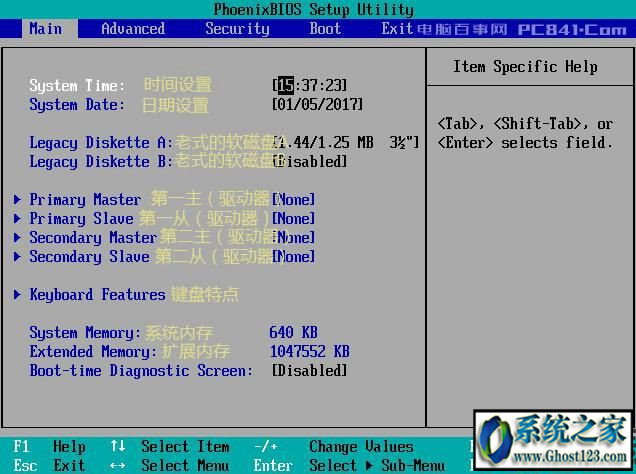Click the Ghost123 logo watermark
The width and height of the screenshot is (636, 474).
coord(553,440)
